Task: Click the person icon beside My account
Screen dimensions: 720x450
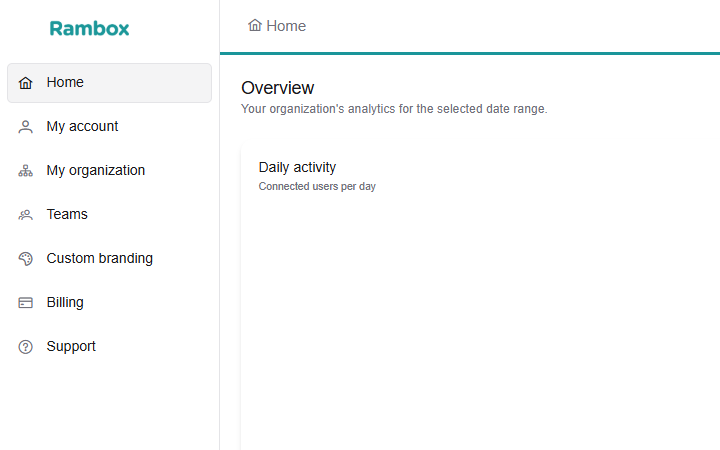Action: (26, 127)
